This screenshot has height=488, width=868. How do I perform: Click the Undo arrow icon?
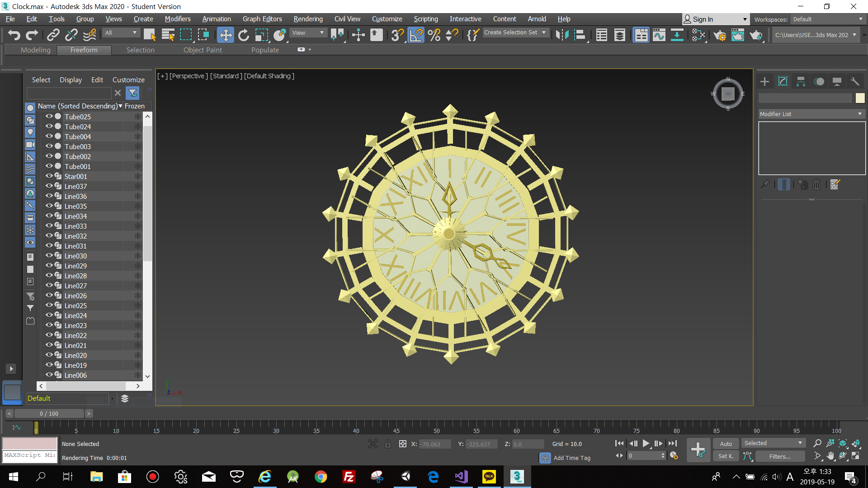(14, 35)
